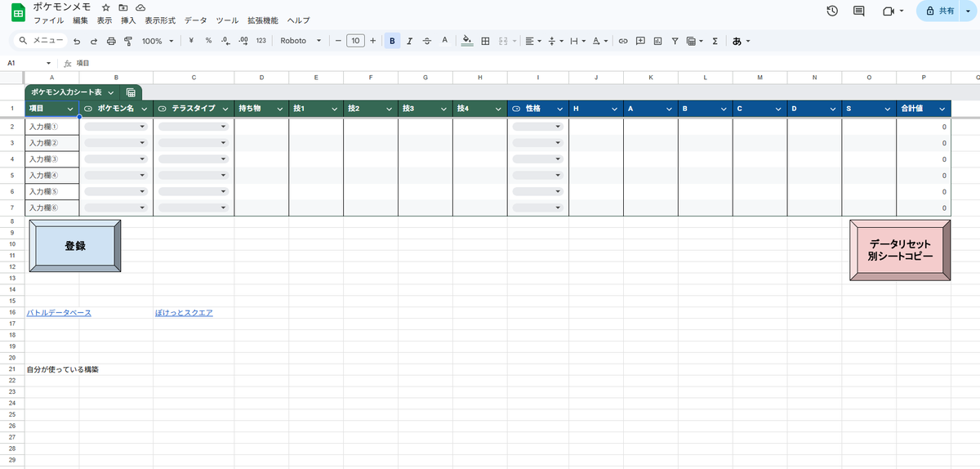The height and width of the screenshot is (469, 980).
Task: Open the filter views dropdown
Action: click(x=694, y=40)
